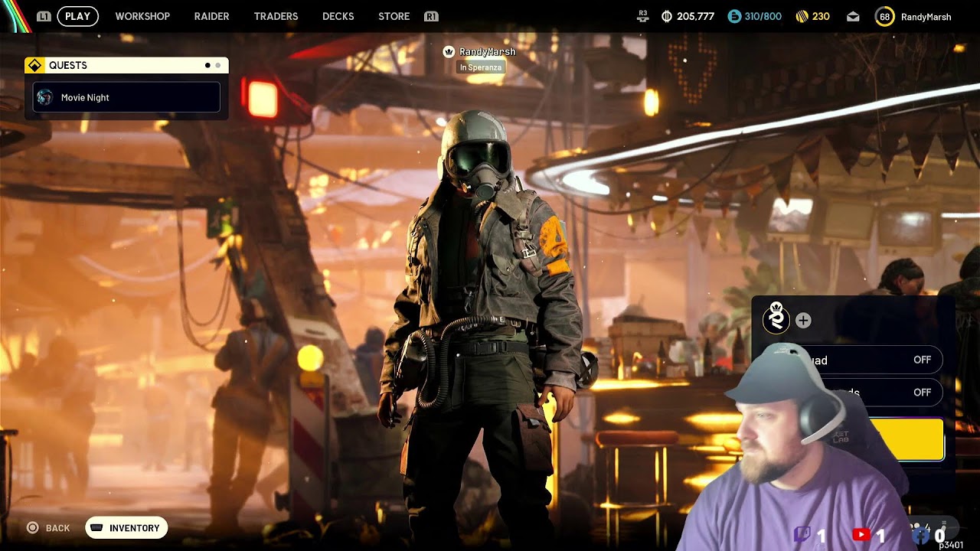
Task: Open the RandyMarsh profile name in top bar
Action: tap(926, 16)
